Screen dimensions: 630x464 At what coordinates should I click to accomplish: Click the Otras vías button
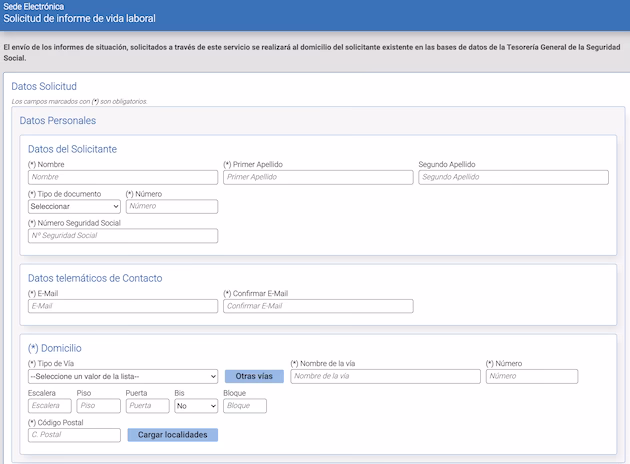coord(254,376)
